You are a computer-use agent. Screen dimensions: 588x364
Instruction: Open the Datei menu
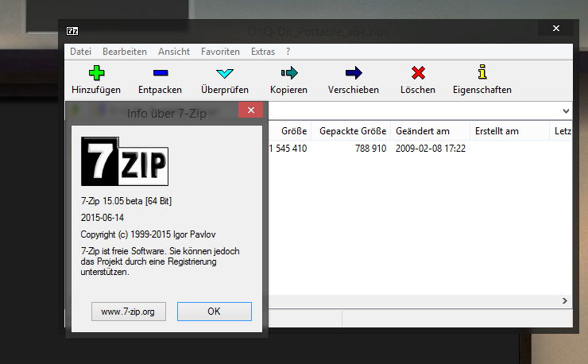point(80,52)
